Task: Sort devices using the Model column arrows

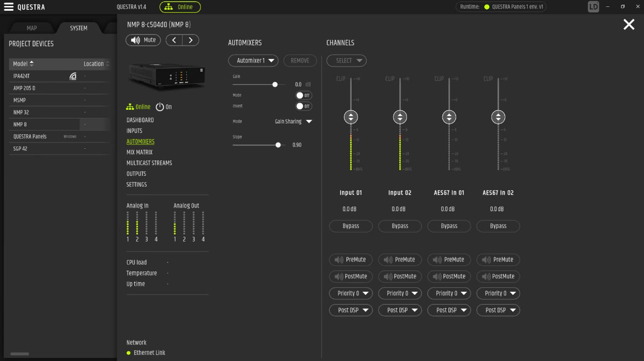Action: [x=31, y=63]
